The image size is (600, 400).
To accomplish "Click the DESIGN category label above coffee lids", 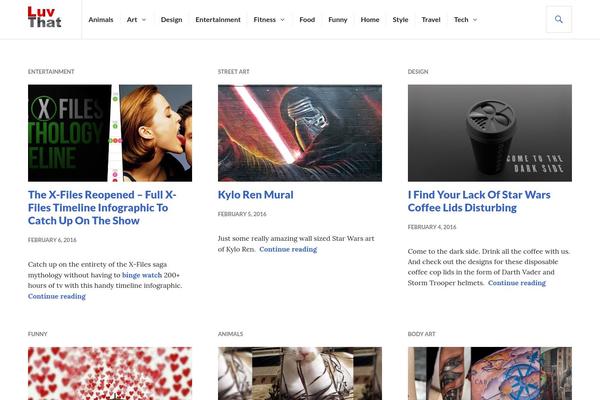I will click(418, 72).
